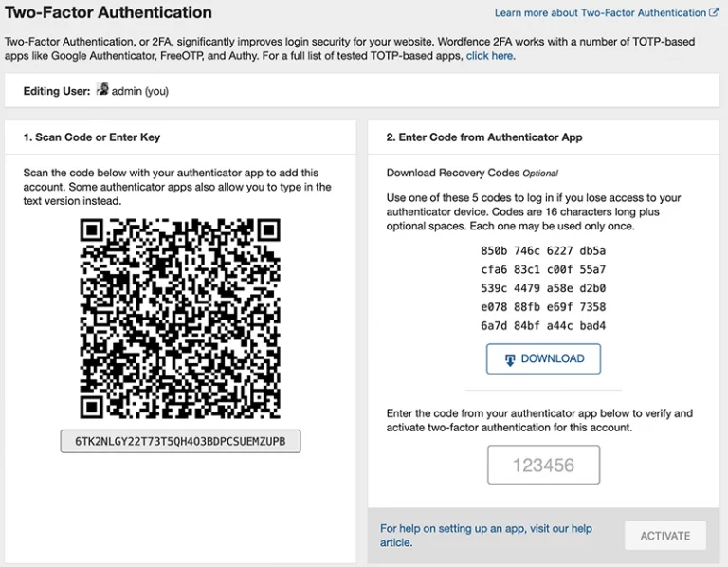The width and height of the screenshot is (728, 567).
Task: Click recovery code e078 88fb e69f 7358
Action: [x=543, y=307]
